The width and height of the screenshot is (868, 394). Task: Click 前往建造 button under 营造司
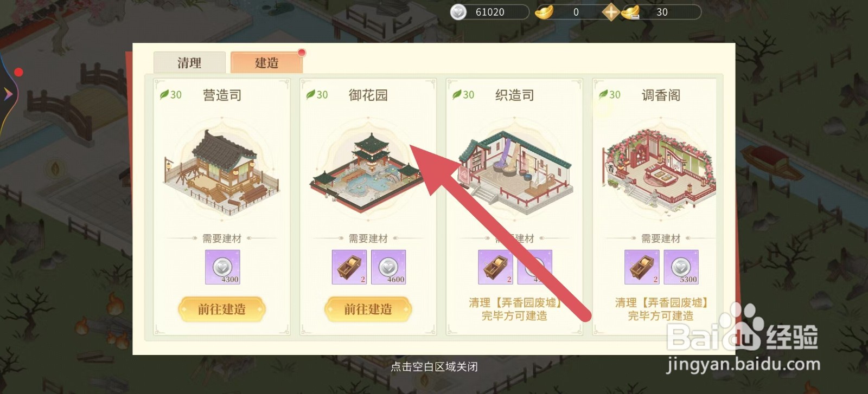point(221,309)
